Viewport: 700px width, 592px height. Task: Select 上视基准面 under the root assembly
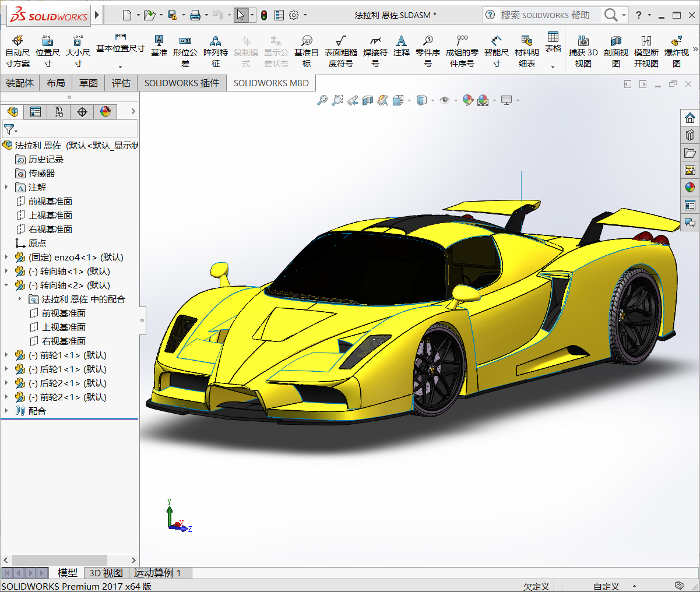[x=50, y=215]
